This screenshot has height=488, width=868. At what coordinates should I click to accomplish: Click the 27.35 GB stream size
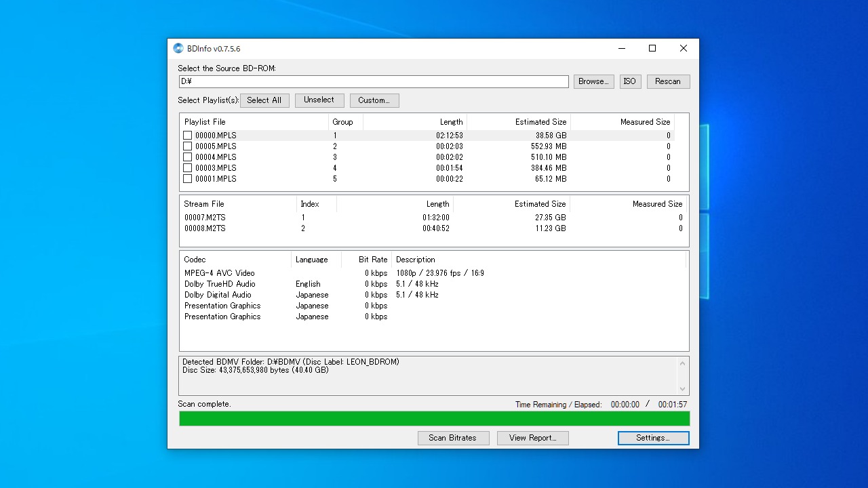coord(551,218)
